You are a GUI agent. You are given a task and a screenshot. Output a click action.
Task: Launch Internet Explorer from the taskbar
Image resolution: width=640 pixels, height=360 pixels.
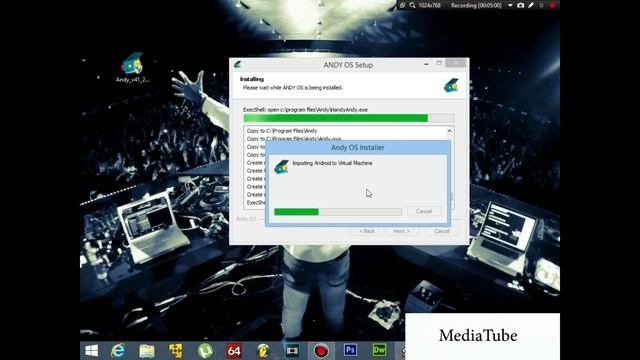click(118, 351)
